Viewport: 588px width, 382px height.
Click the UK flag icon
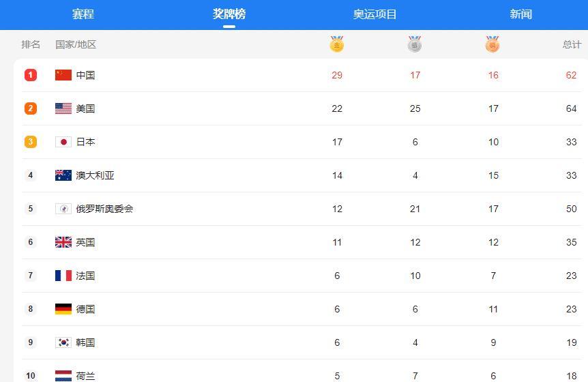coord(63,242)
